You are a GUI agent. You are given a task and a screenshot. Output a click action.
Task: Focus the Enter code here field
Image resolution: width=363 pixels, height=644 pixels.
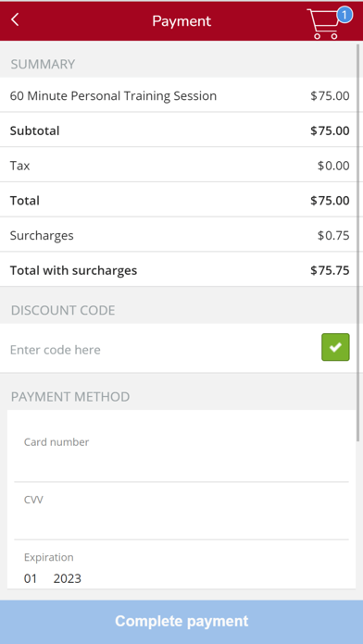coord(160,350)
